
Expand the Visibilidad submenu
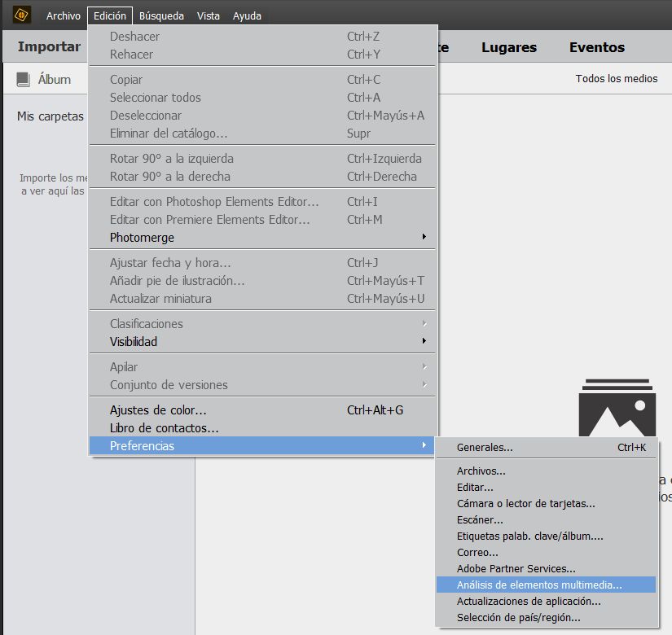[x=262, y=341]
